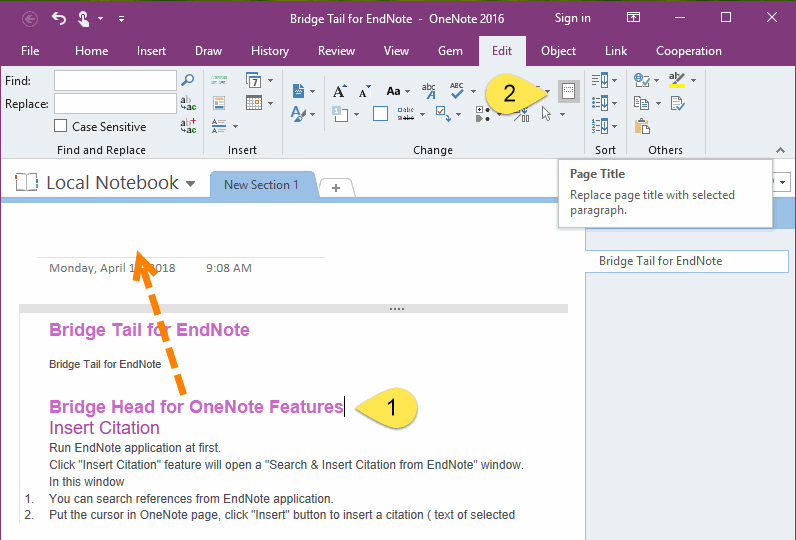796x540 pixels.
Task: Click the highlighter pen icon in Others
Action: [x=677, y=80]
